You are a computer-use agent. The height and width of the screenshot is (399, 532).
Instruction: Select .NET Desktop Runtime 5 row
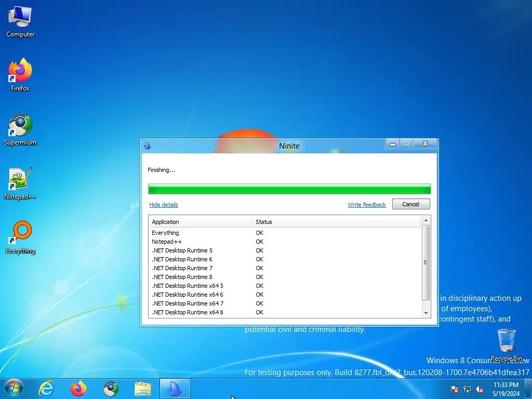pos(285,250)
